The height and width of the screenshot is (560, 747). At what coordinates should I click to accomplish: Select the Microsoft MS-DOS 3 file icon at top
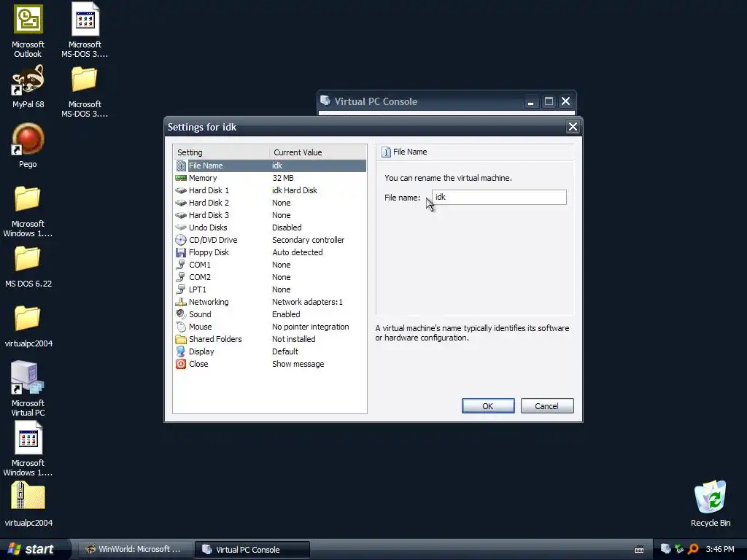(85, 20)
